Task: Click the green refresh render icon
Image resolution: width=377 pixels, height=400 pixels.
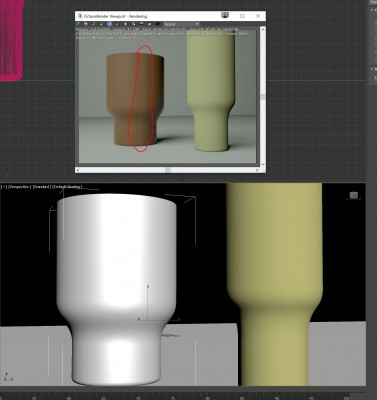Action: [94, 24]
